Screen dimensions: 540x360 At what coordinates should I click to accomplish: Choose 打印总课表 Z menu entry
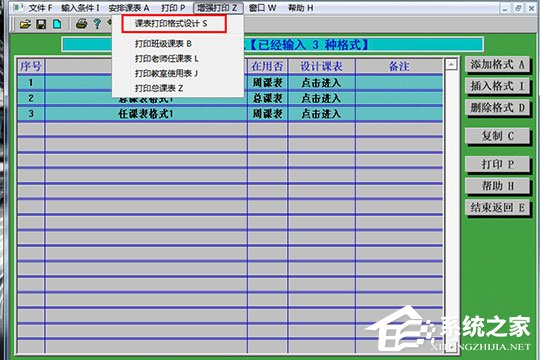tap(159, 88)
